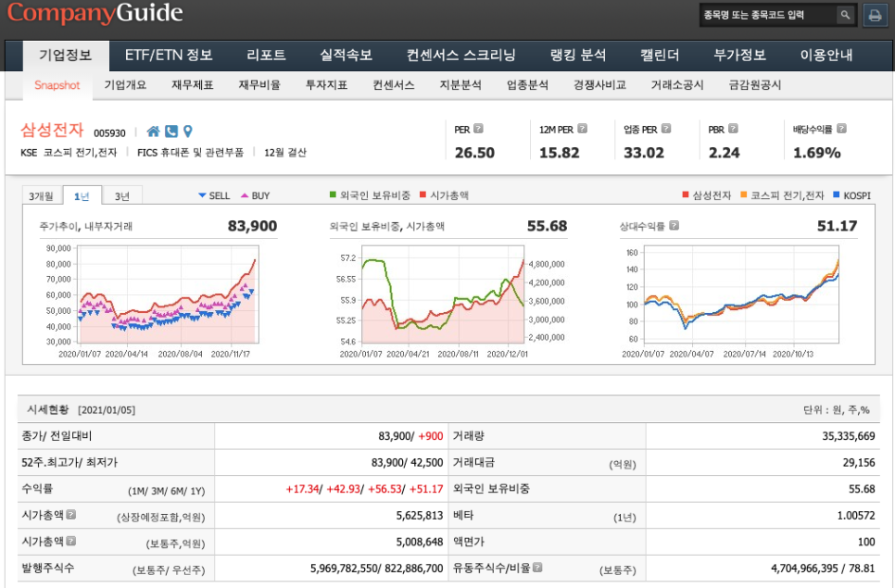
Task: Select the 3년 chart period tab
Action: (x=122, y=196)
